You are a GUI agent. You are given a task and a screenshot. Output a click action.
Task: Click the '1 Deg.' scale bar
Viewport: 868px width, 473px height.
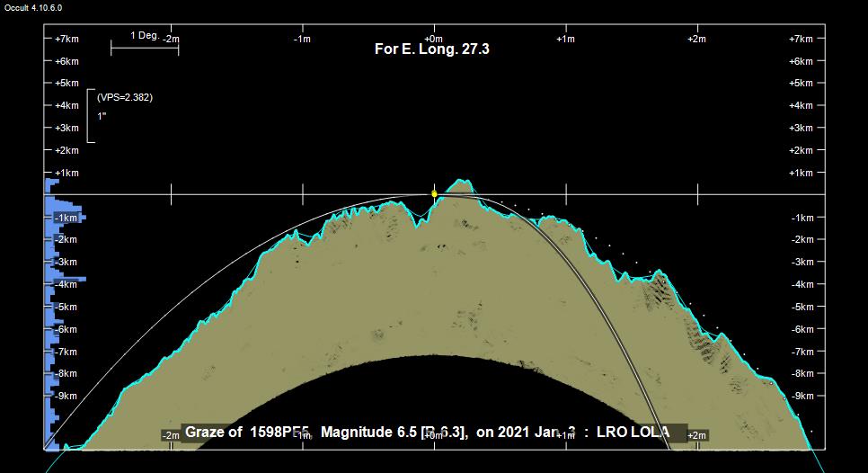[145, 47]
